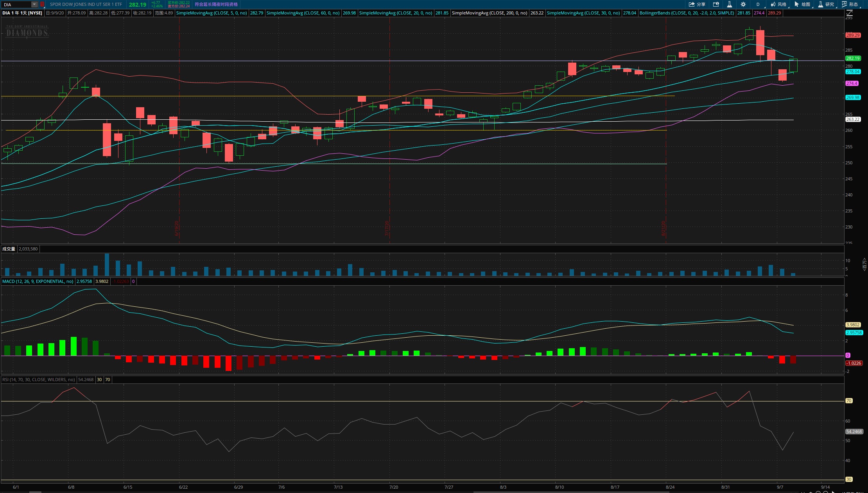
Task: Click the 3.9802 MACD average value bubble
Action: 853,325
